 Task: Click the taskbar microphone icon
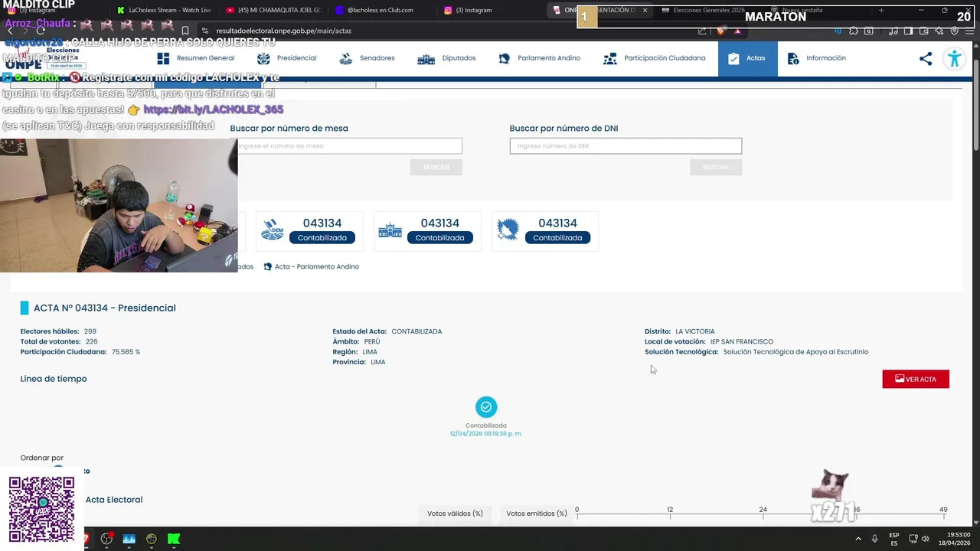(874, 539)
